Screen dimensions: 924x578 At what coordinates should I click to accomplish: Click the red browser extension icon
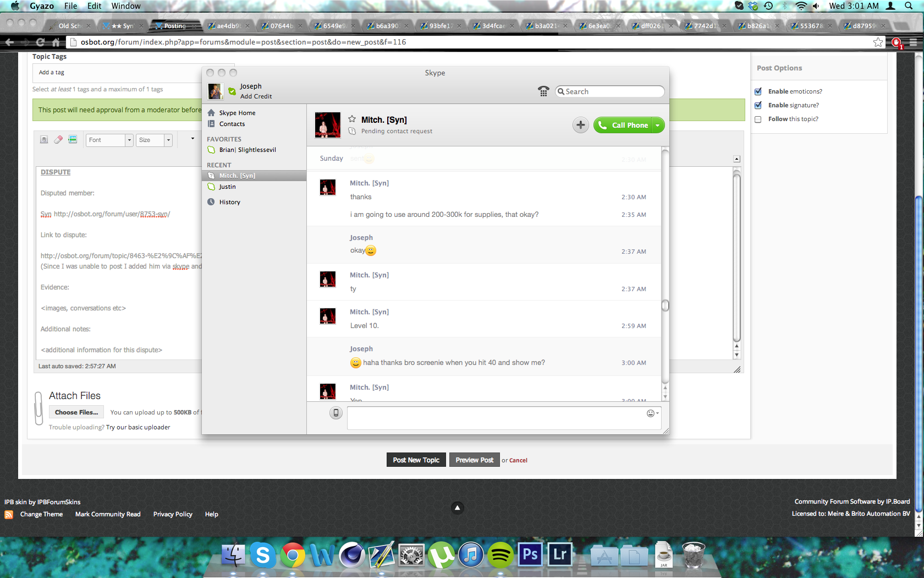(x=897, y=42)
